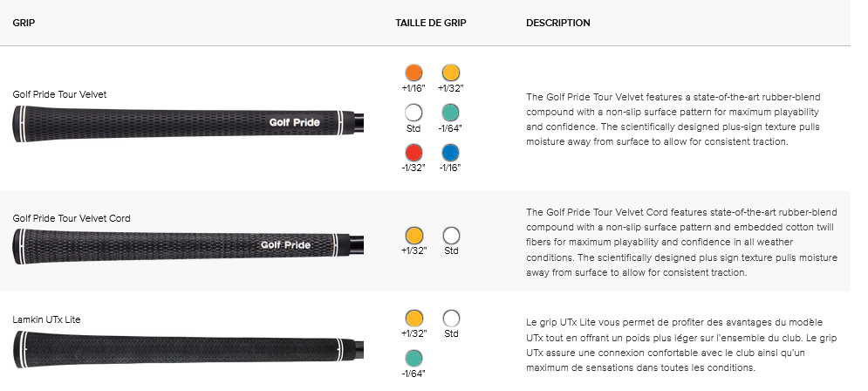868x391 pixels.
Task: Click the TAILLE DE GRIP column header
Action: (x=431, y=24)
